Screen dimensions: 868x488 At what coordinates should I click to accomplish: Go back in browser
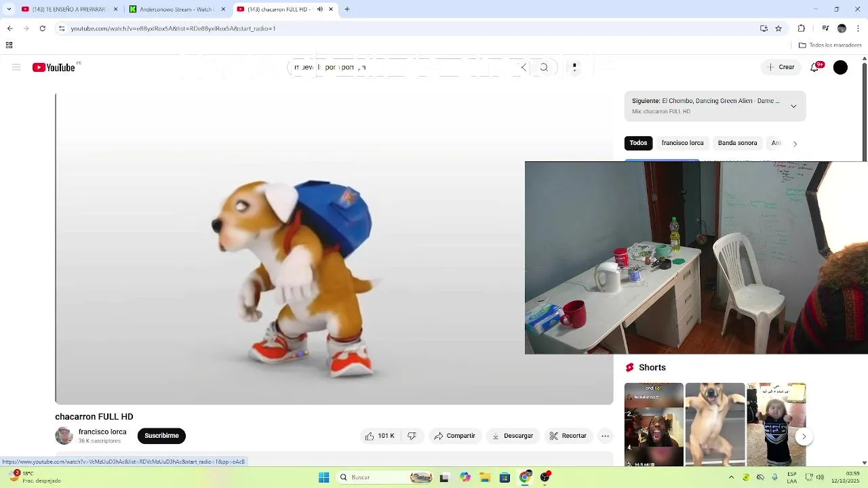click(x=9, y=28)
